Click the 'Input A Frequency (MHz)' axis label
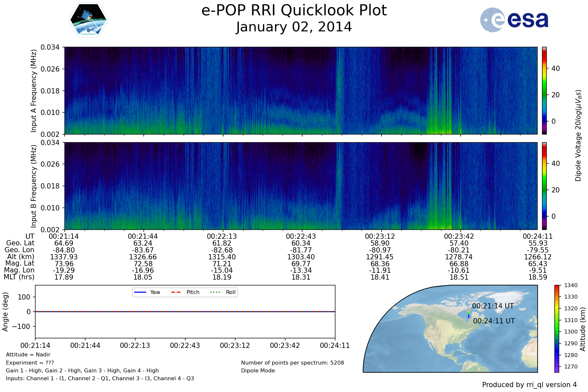Screen dimensions: 588x392 (x=33, y=91)
